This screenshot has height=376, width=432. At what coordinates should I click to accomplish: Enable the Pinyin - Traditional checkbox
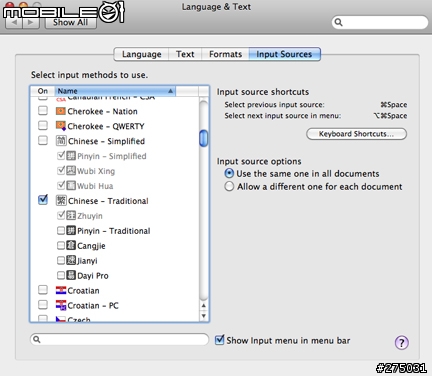[61, 230]
